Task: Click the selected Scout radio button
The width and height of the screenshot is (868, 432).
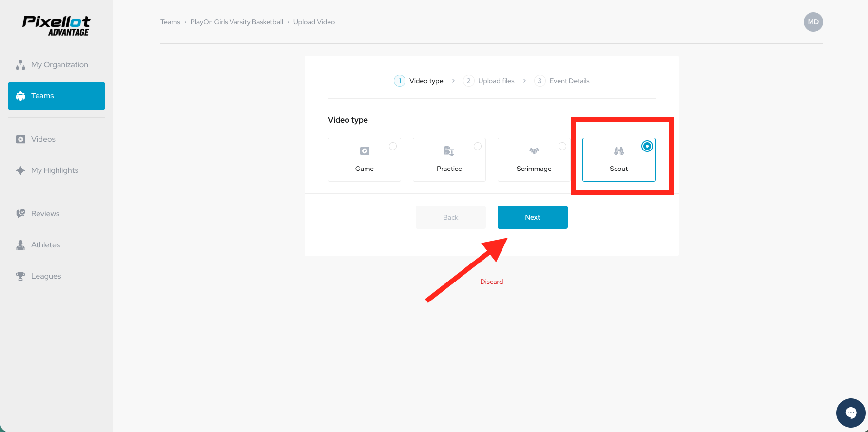Action: pyautogui.click(x=647, y=146)
